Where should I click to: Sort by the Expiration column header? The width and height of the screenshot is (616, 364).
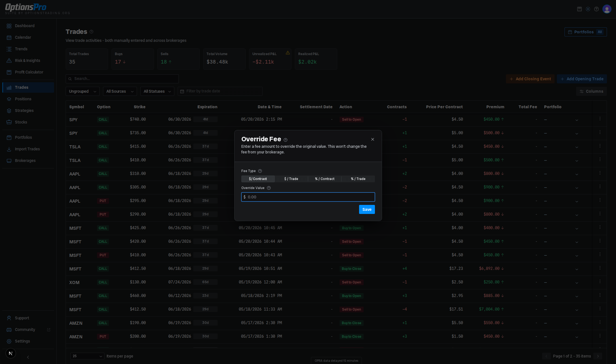[x=207, y=107]
